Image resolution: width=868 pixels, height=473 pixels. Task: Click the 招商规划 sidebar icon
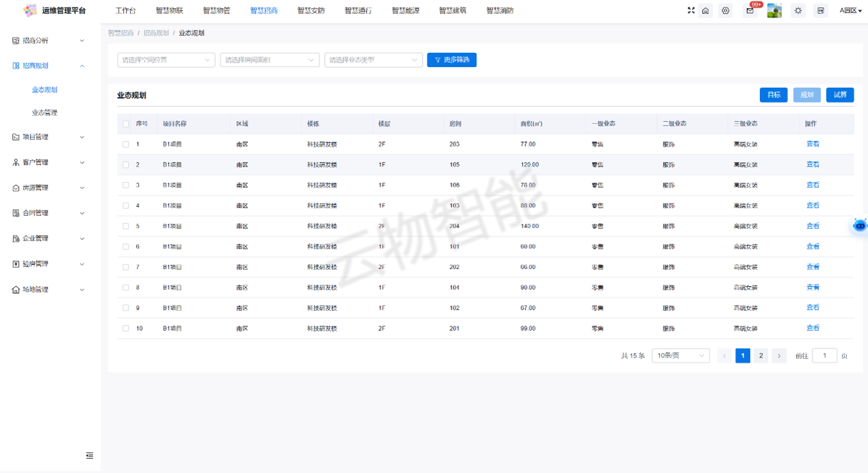[x=16, y=66]
